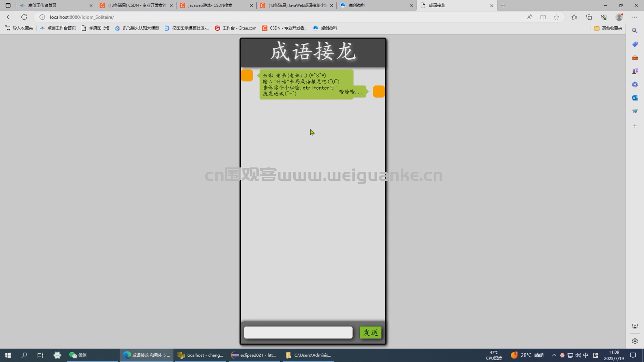Open 导入收藏夹 bookmark

pos(19,28)
